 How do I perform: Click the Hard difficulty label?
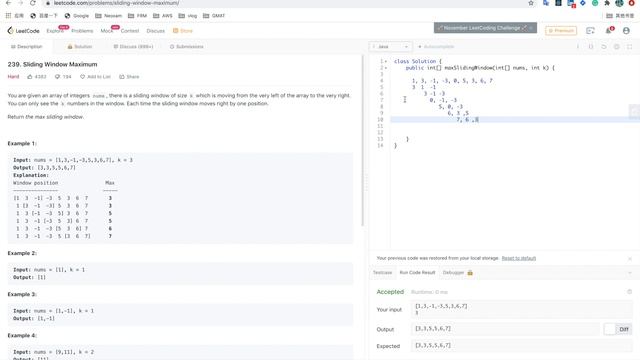pos(13,77)
